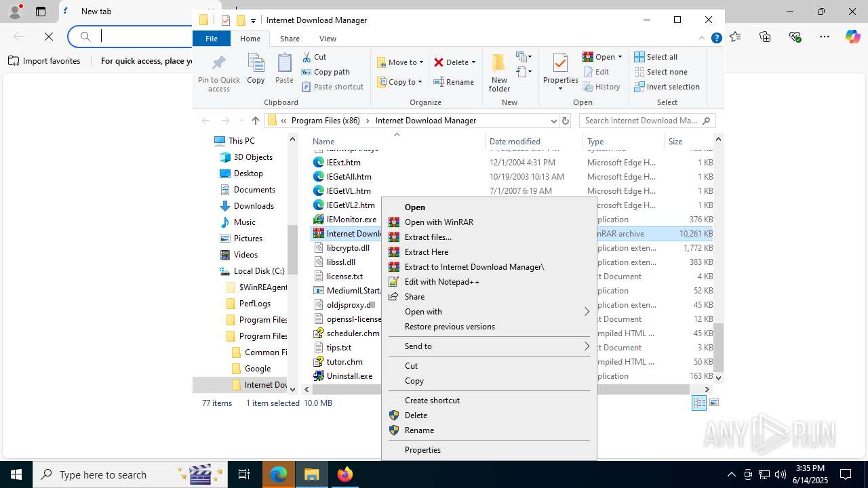
Task: Choose Open with WinRAR
Action: (489, 222)
